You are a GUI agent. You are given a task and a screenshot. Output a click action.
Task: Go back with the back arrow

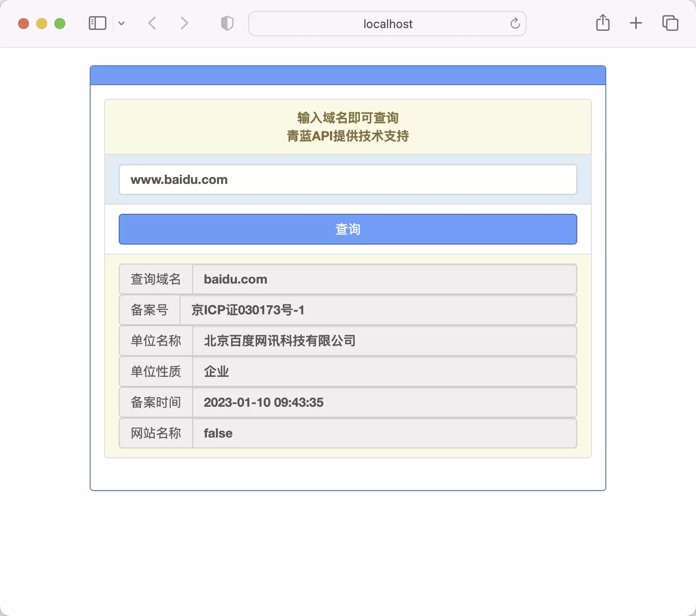point(152,23)
